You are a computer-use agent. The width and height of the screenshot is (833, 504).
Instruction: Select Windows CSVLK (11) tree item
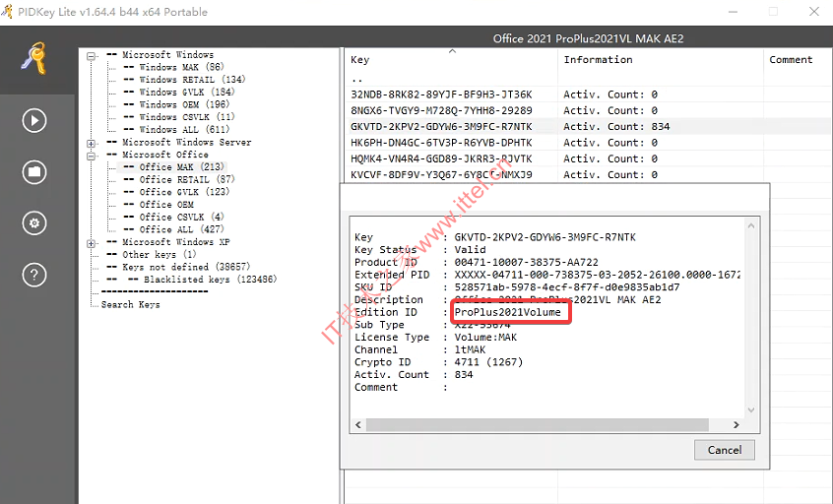[x=179, y=117]
